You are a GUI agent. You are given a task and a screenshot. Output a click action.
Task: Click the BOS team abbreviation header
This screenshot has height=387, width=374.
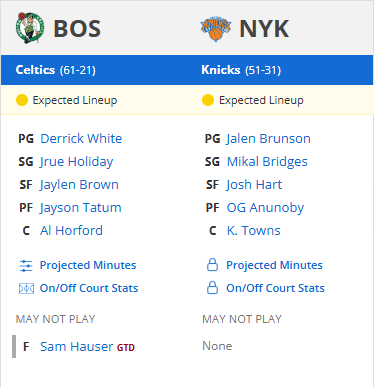pyautogui.click(x=77, y=29)
